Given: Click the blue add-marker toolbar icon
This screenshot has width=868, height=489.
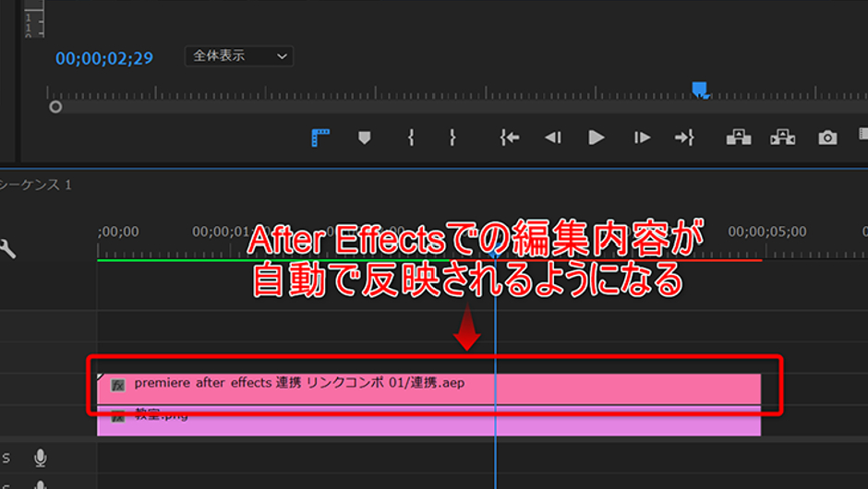Looking at the screenshot, I should 320,137.
